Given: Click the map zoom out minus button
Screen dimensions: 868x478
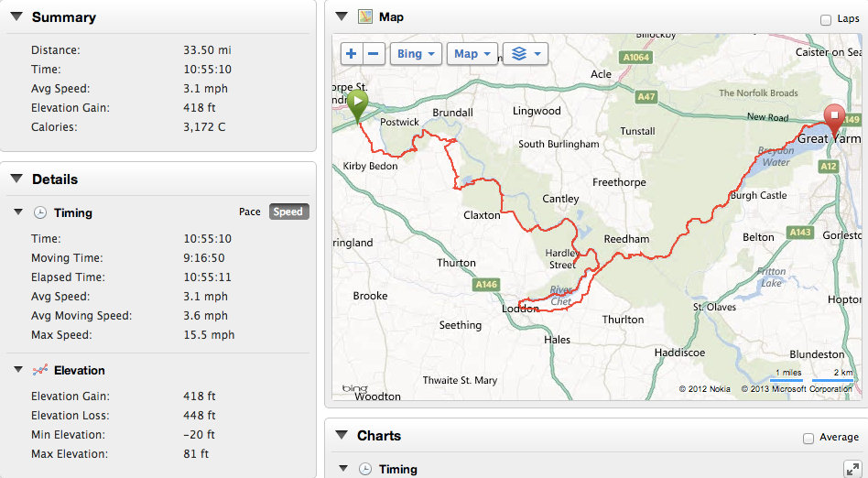Looking at the screenshot, I should [x=374, y=54].
